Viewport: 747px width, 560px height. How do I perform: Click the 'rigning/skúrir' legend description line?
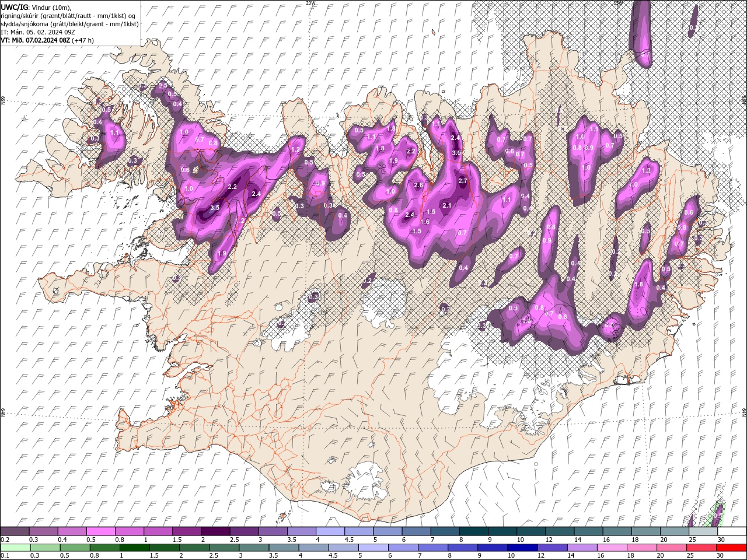coord(69,16)
